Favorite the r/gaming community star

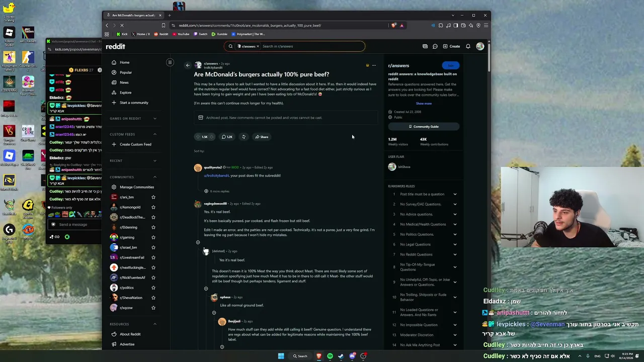click(153, 237)
